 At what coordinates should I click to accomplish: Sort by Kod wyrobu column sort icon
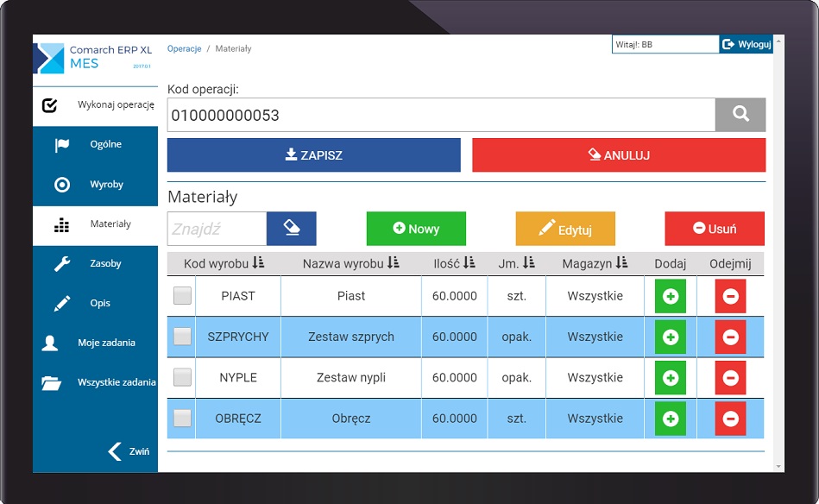click(259, 262)
